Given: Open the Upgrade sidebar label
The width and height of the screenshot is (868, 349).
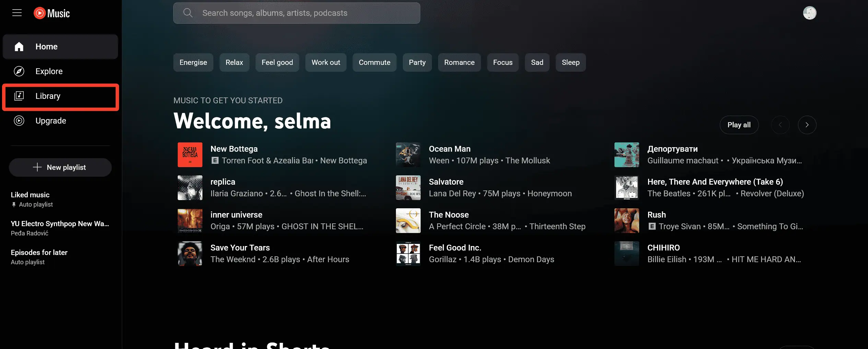Looking at the screenshot, I should pyautogui.click(x=51, y=121).
